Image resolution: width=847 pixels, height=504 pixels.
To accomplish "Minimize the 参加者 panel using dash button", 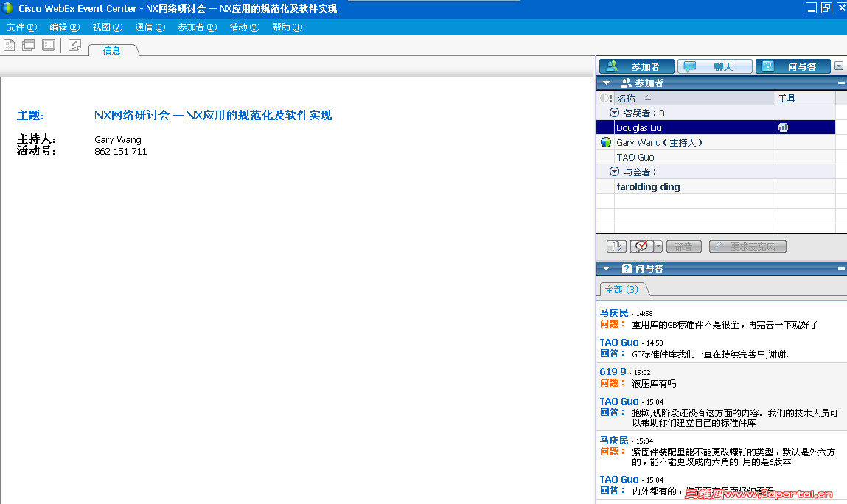I will click(x=841, y=83).
